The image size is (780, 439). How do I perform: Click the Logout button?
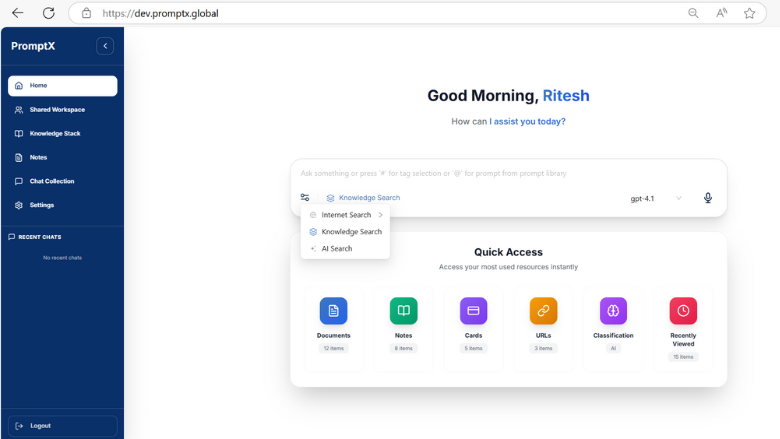tap(63, 426)
